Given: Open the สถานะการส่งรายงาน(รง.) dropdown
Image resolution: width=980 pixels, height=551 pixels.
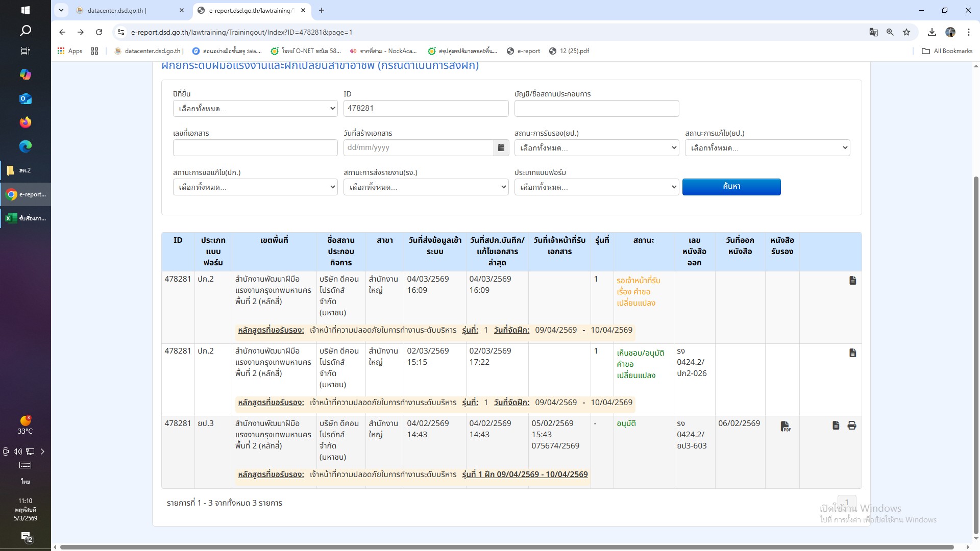Looking at the screenshot, I should pos(426,187).
